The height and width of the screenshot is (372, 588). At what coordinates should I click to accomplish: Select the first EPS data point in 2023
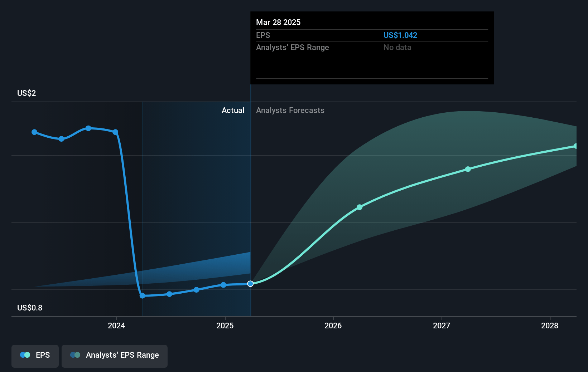34,132
